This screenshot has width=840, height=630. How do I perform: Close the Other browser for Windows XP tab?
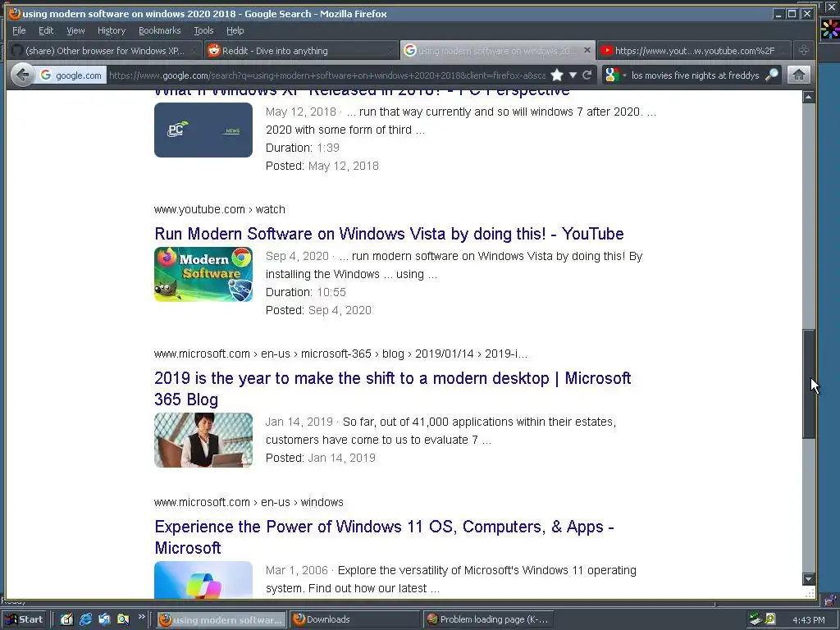[194, 51]
